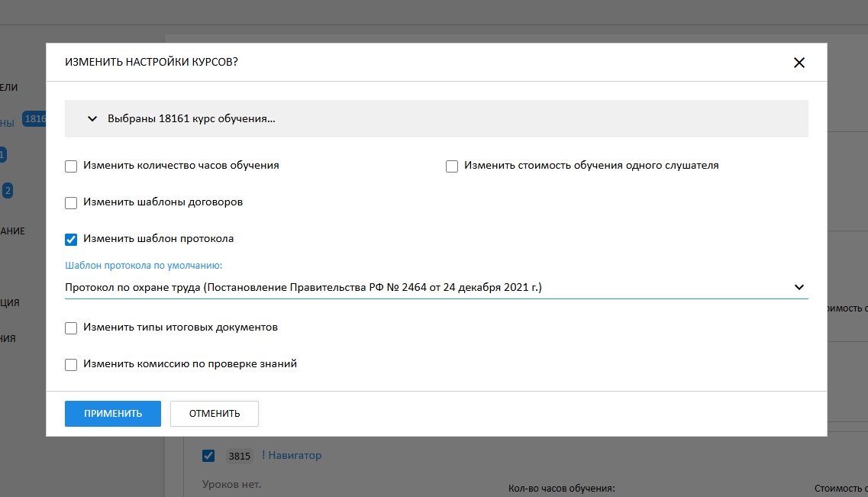Click the 3815 course ID badge
This screenshot has height=497, width=868.
point(239,457)
